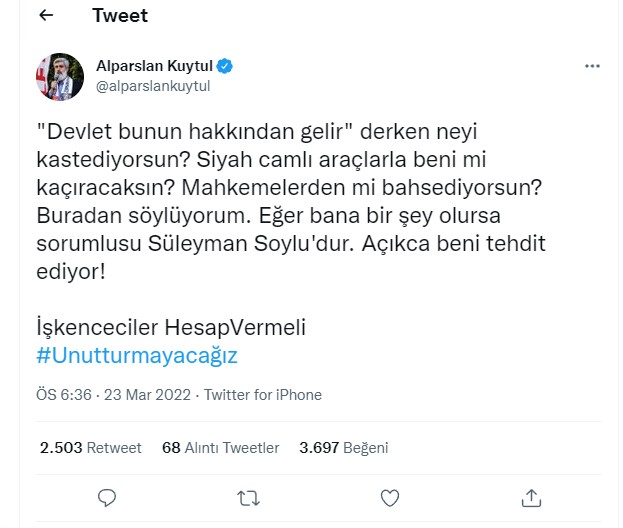The width and height of the screenshot is (623, 528).
Task: Click the reply speech bubble icon
Action: 106,497
